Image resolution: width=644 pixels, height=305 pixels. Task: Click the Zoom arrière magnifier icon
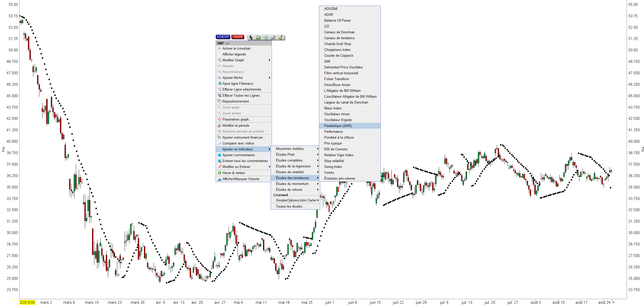coord(219,113)
